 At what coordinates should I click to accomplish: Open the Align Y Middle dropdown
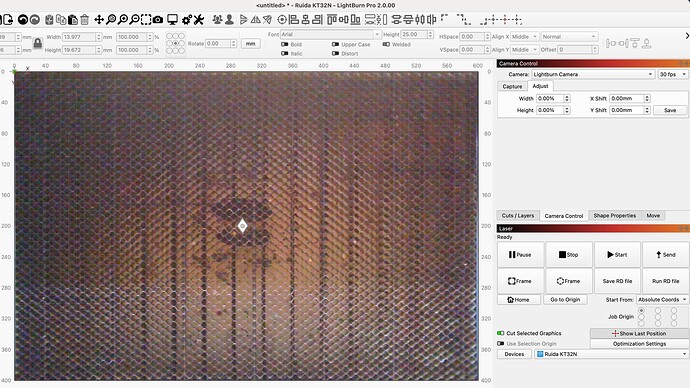(x=524, y=50)
